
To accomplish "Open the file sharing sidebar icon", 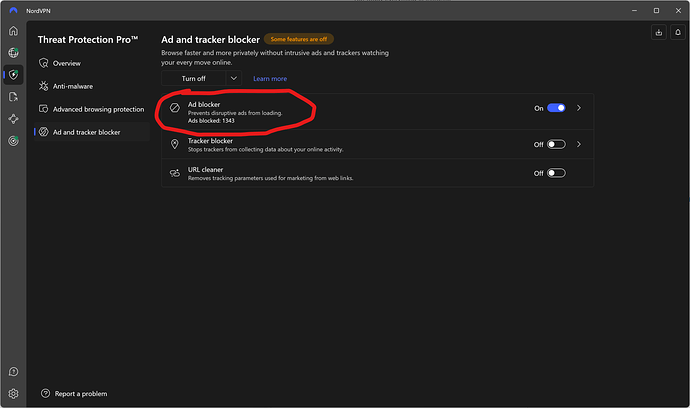I will coord(14,97).
